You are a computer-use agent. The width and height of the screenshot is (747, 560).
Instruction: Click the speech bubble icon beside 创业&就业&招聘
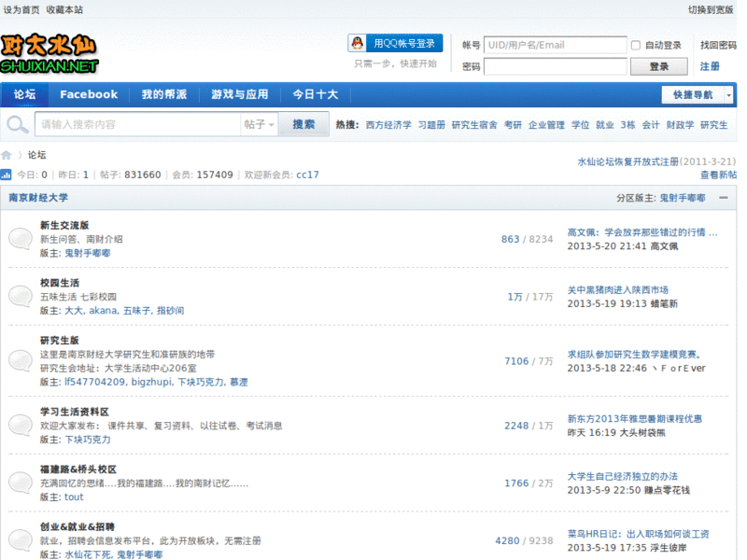(x=21, y=540)
